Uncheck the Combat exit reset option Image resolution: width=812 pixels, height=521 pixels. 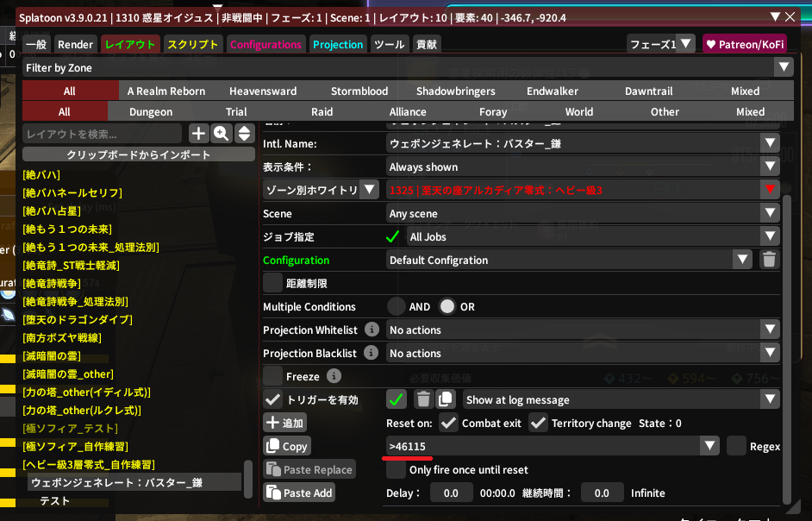(448, 423)
